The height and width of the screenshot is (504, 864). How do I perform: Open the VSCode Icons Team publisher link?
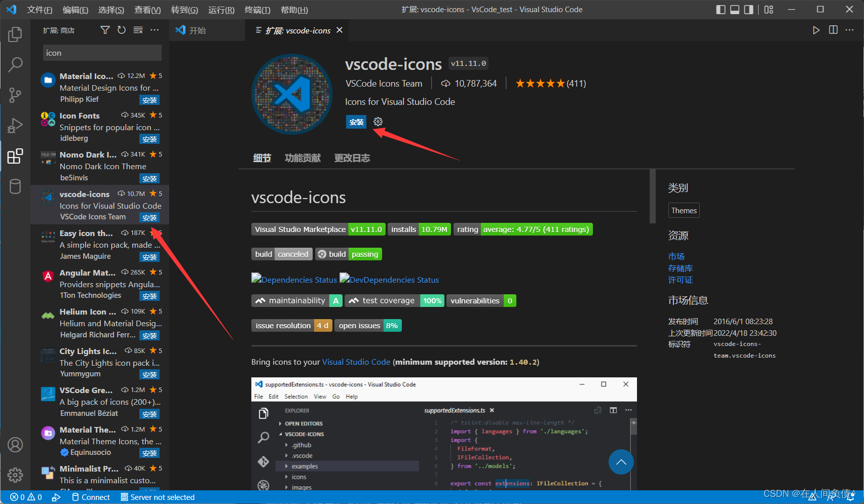pyautogui.click(x=384, y=84)
